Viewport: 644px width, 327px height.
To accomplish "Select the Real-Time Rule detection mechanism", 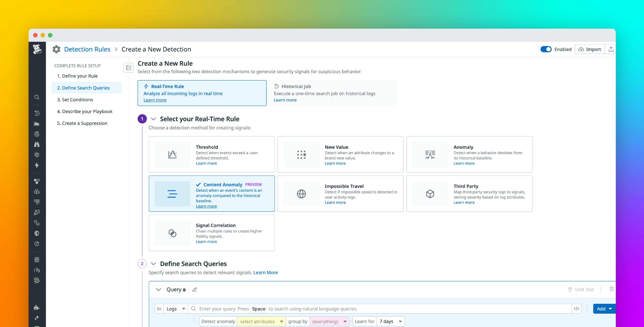I will click(202, 93).
